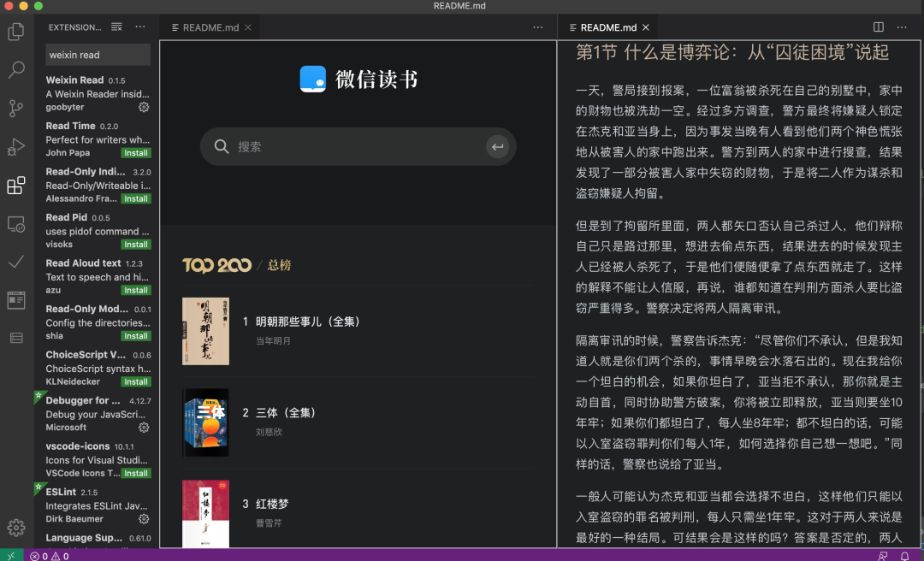924x561 pixels.
Task: Open the Testing view
Action: point(15,262)
